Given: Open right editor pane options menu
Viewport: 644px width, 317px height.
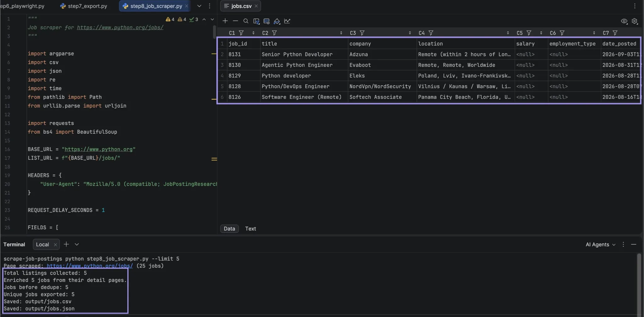Looking at the screenshot, I should tap(635, 6).
